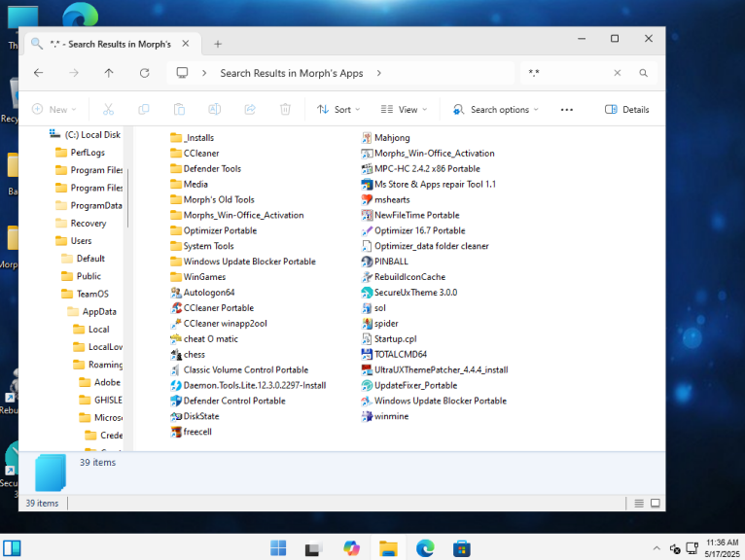Open the mshearts game file
The image size is (745, 560).
(385, 200)
